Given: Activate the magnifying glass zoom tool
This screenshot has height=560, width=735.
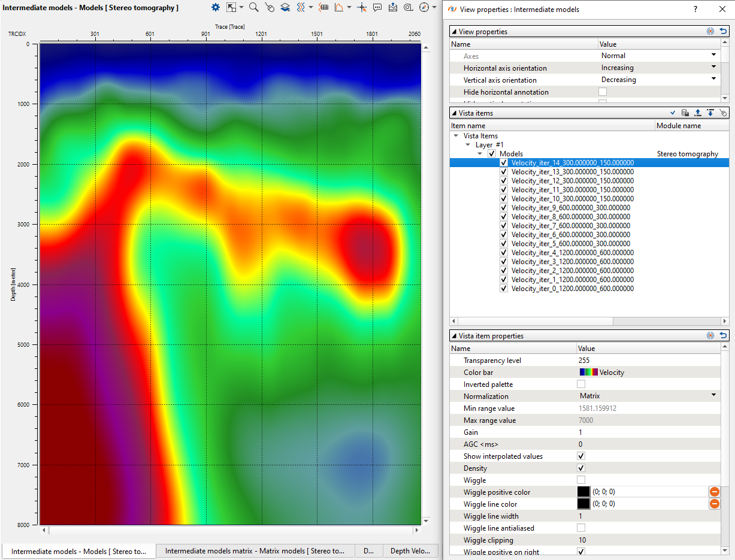Looking at the screenshot, I should click(x=253, y=7).
